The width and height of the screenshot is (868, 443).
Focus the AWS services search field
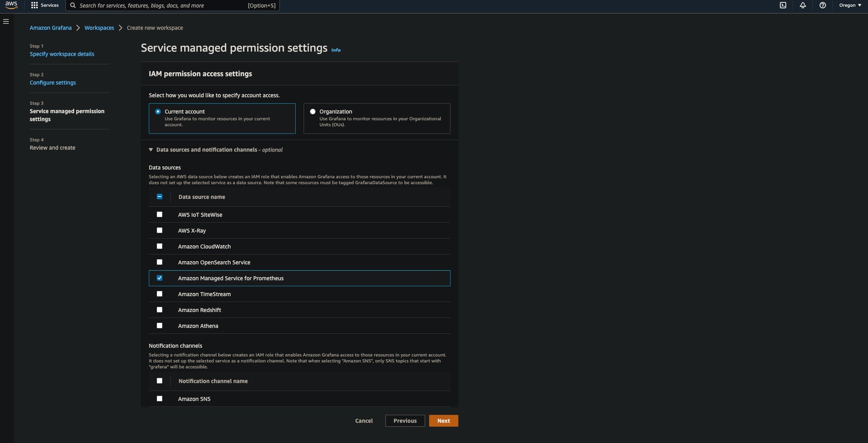(x=173, y=6)
